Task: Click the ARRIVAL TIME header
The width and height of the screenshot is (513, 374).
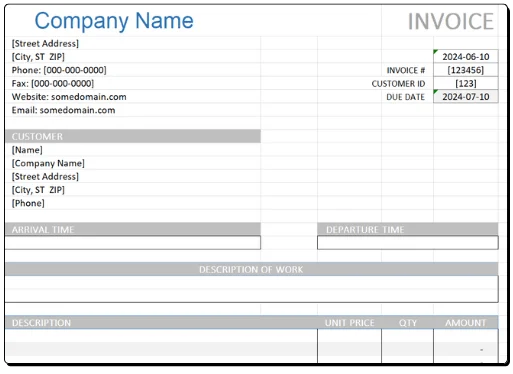Action: pyautogui.click(x=133, y=229)
